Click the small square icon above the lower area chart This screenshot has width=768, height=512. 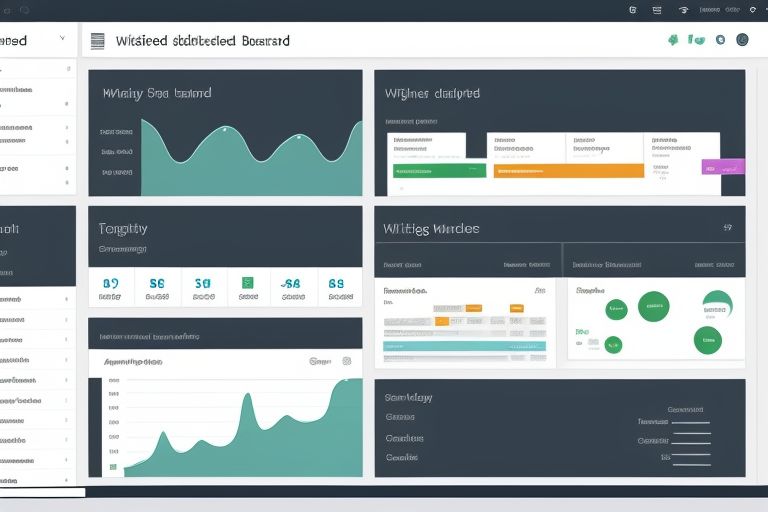[347, 361]
